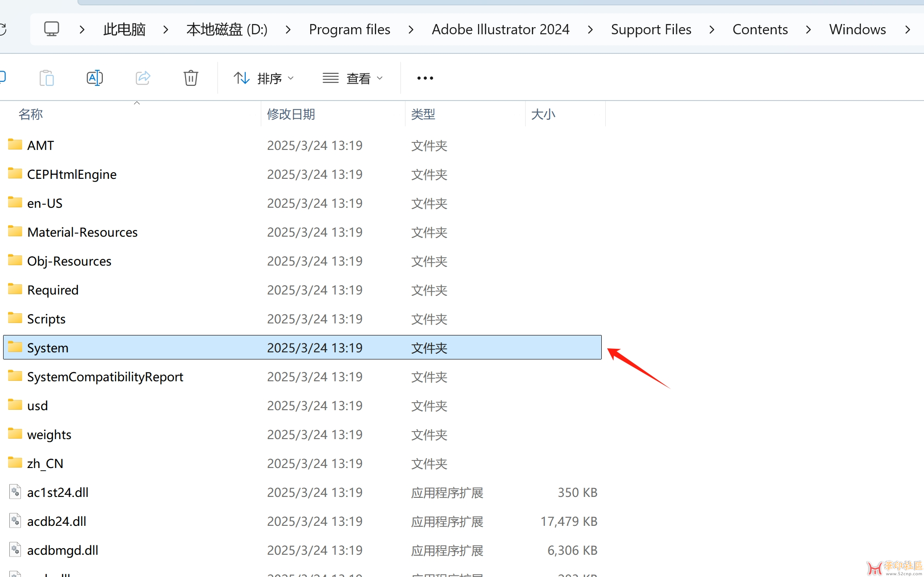Viewport: 924px width, 577px height.
Task: Click the System folder name
Action: pos(48,348)
